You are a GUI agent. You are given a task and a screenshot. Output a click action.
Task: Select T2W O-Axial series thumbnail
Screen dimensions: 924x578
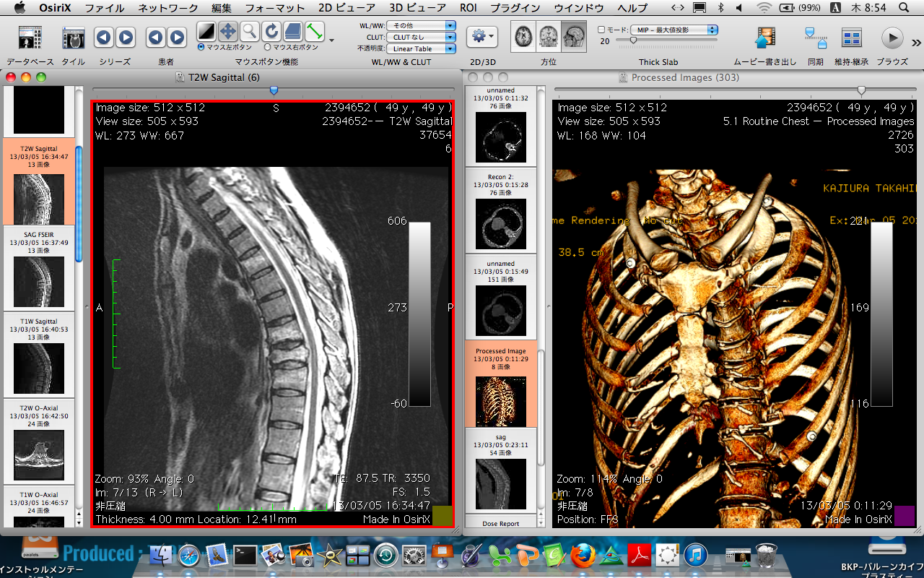click(39, 442)
